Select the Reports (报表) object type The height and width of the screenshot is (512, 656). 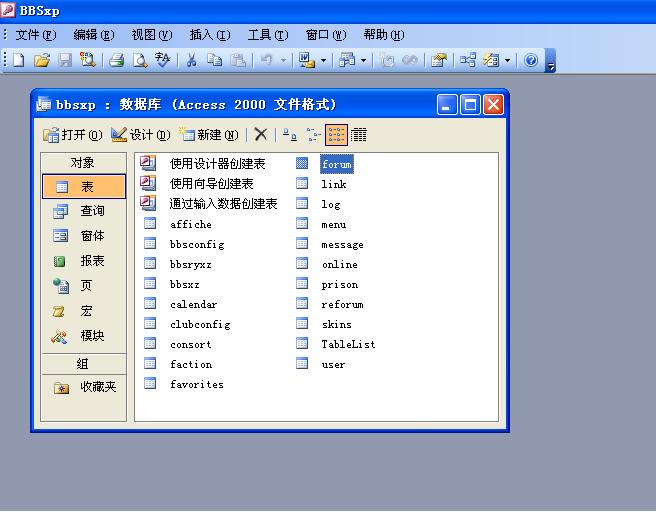pyautogui.click(x=84, y=261)
